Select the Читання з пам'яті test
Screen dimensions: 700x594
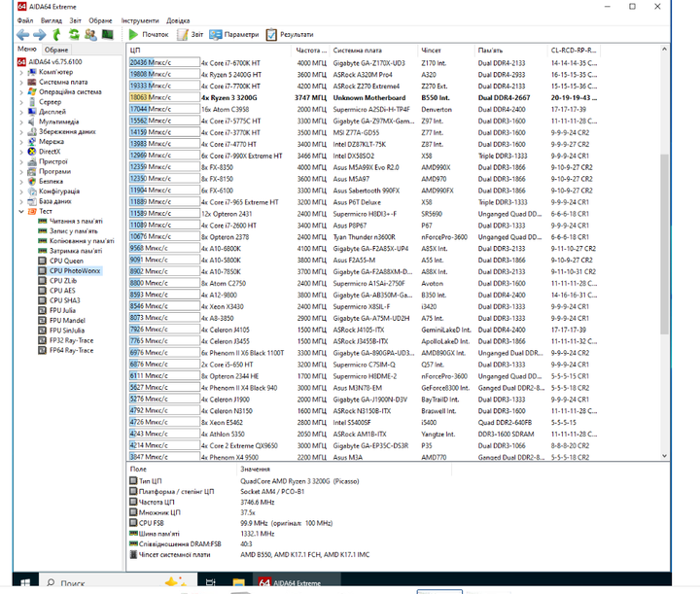tap(76, 221)
